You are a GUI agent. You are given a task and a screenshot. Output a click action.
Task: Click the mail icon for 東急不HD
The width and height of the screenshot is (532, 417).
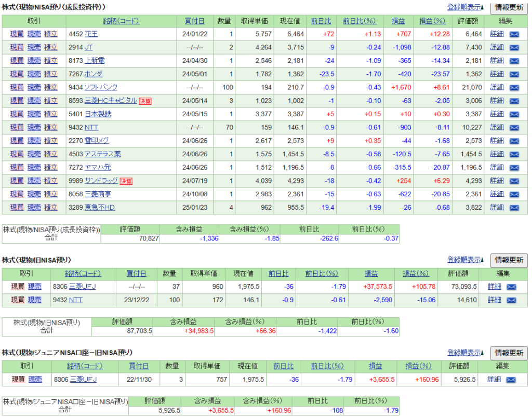[x=514, y=207]
